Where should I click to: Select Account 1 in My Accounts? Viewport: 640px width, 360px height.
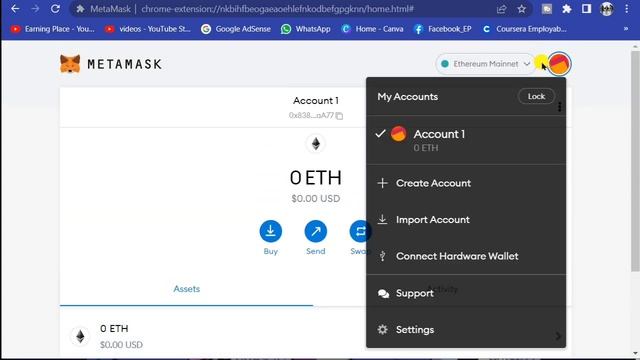click(x=466, y=140)
